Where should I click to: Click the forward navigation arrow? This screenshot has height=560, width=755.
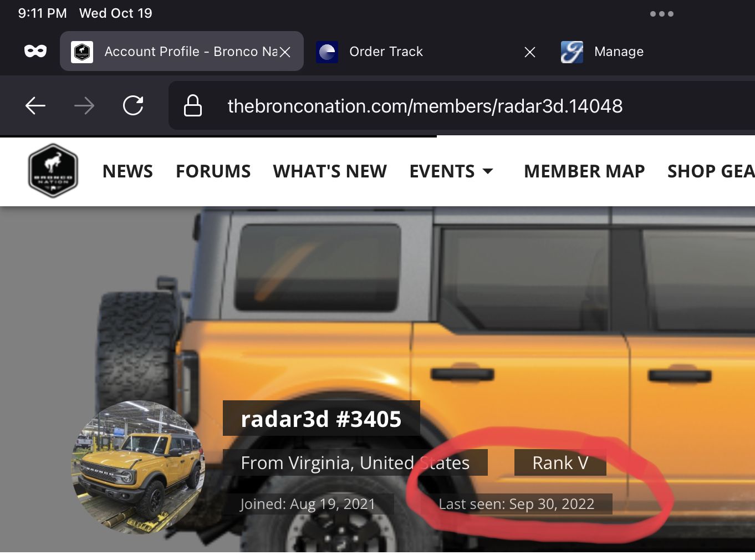pyautogui.click(x=84, y=105)
